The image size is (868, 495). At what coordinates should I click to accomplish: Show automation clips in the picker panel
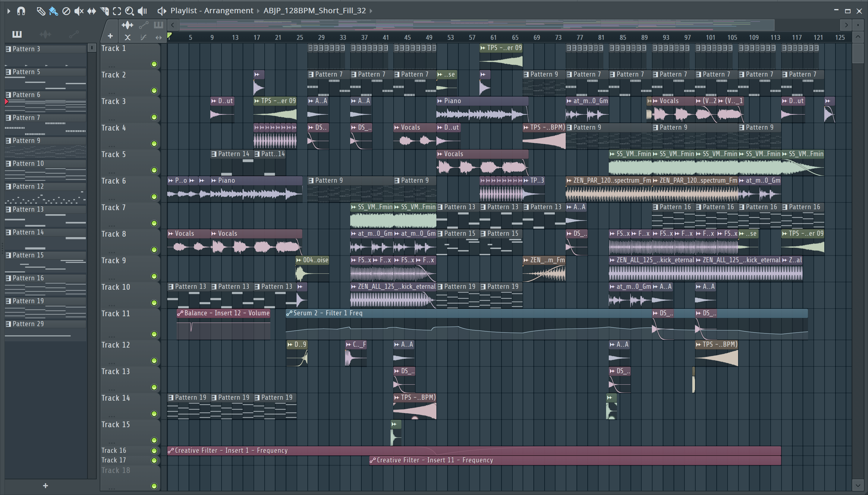(x=74, y=34)
